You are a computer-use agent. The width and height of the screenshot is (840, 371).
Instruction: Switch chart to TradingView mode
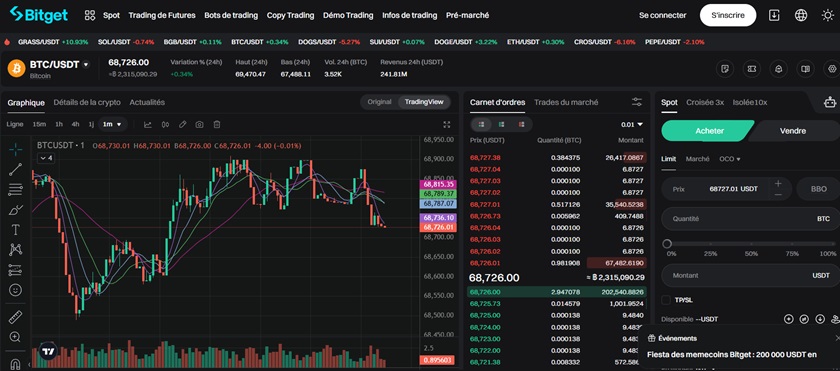click(x=424, y=102)
